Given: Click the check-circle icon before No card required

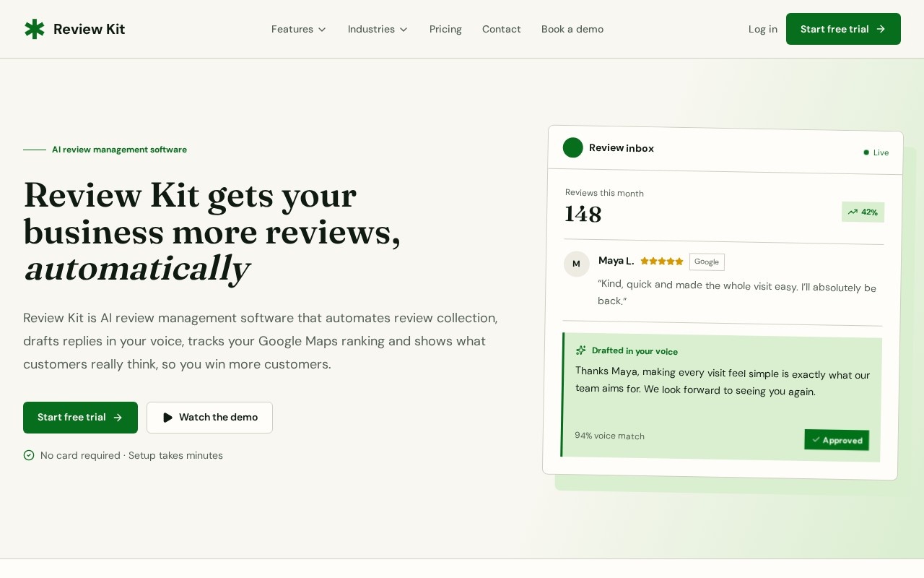Looking at the screenshot, I should click(29, 455).
